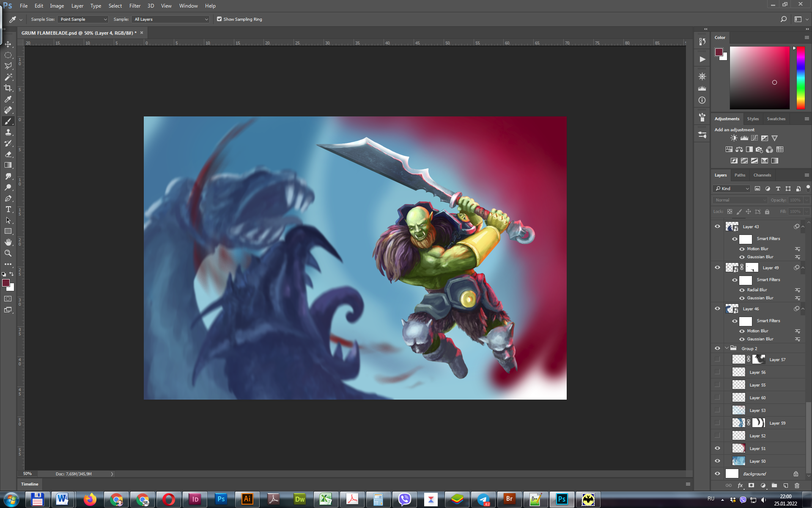Toggle Quick Mask mode
Screen dimensions: 812x508
pos(8,299)
